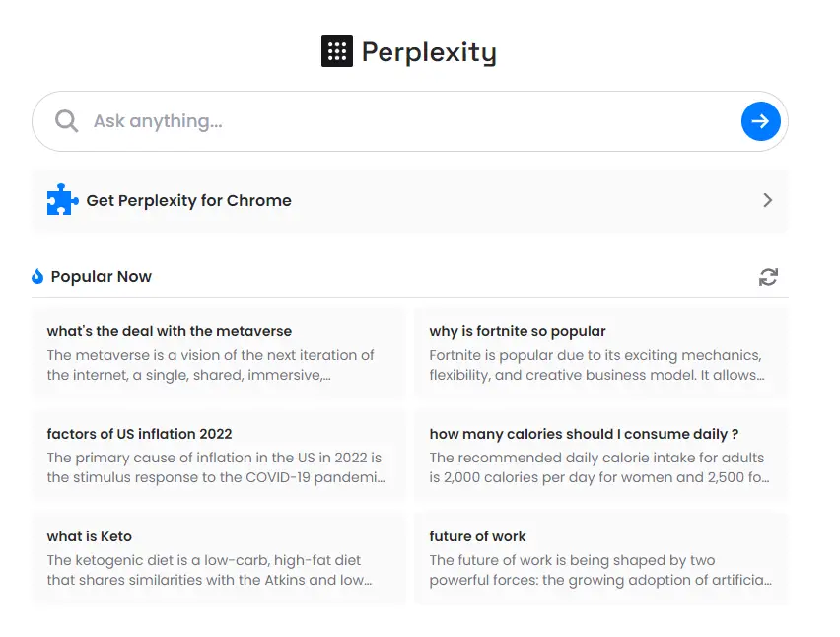The width and height of the screenshot is (840, 637).
Task: Click the Perplexity title text
Action: click(429, 52)
